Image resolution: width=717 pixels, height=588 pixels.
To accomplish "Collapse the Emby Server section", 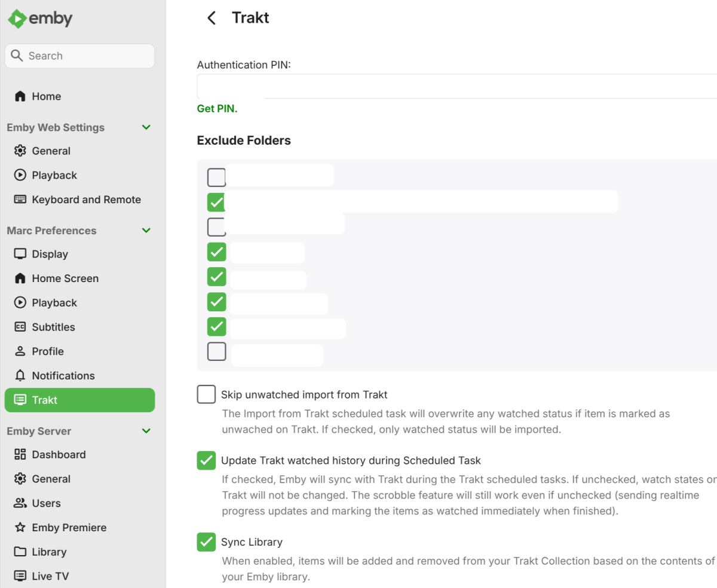I will coord(146,431).
